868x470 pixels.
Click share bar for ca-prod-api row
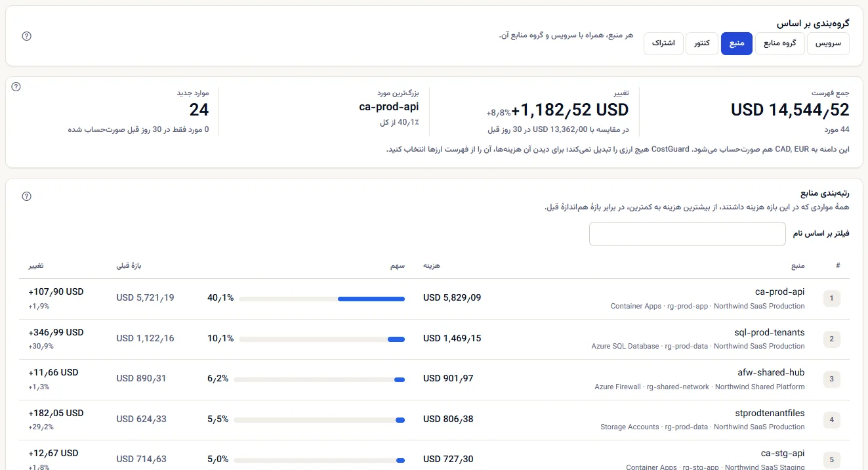point(321,299)
